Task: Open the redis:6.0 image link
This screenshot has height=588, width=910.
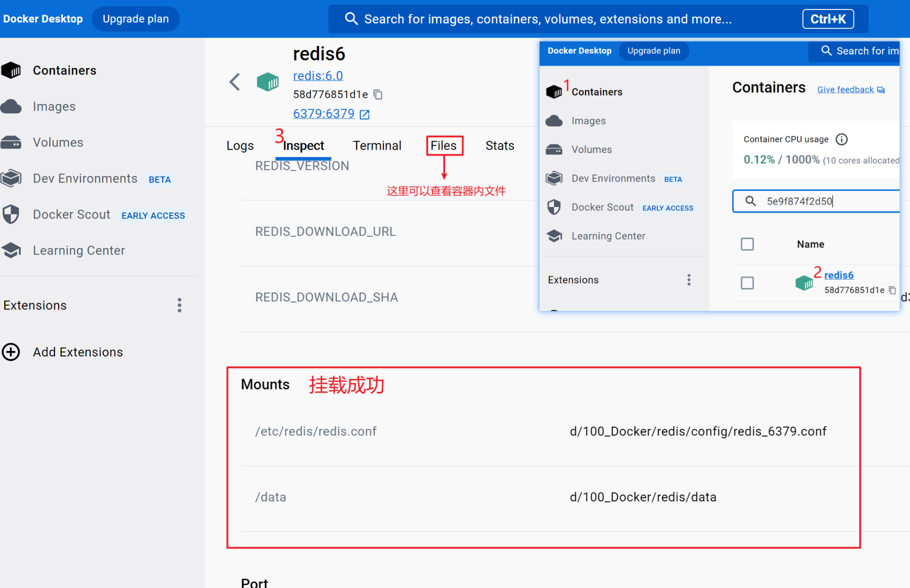Action: point(318,76)
